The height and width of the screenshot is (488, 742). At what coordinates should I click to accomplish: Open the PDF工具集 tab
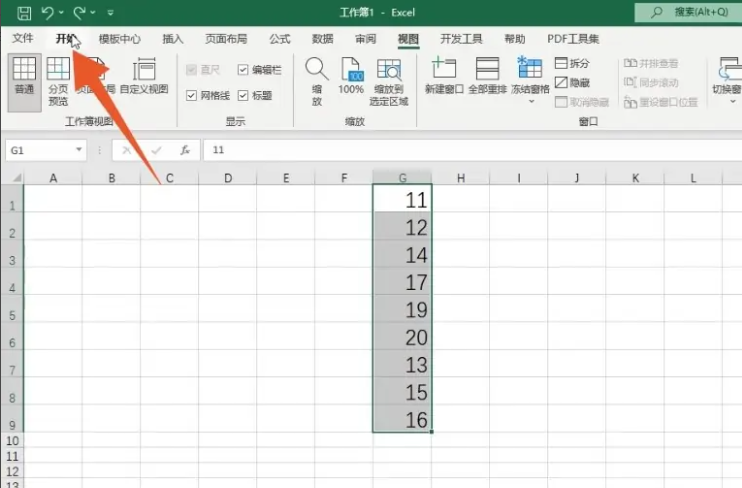tap(573, 39)
